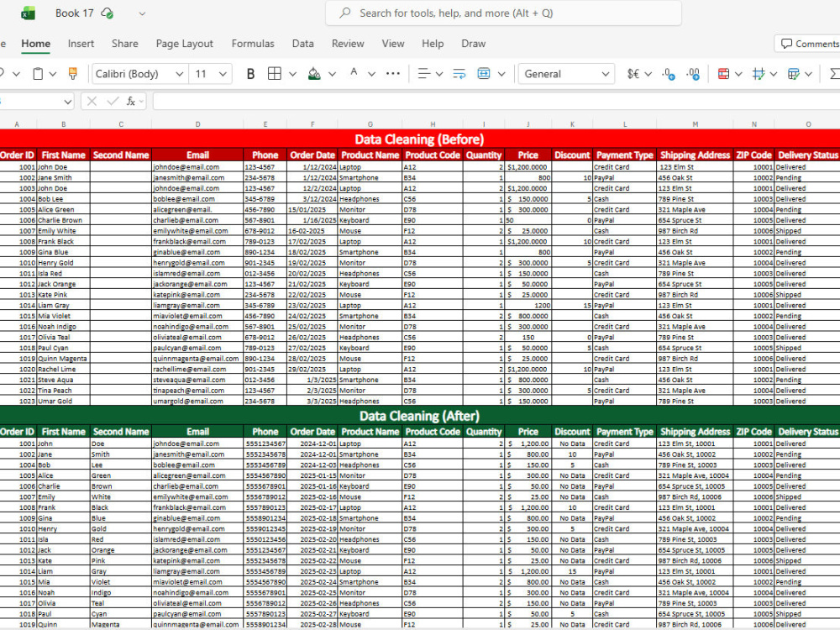Viewport: 840px width, 630px height.
Task: Open the paste clipboard icon
Action: 38,74
